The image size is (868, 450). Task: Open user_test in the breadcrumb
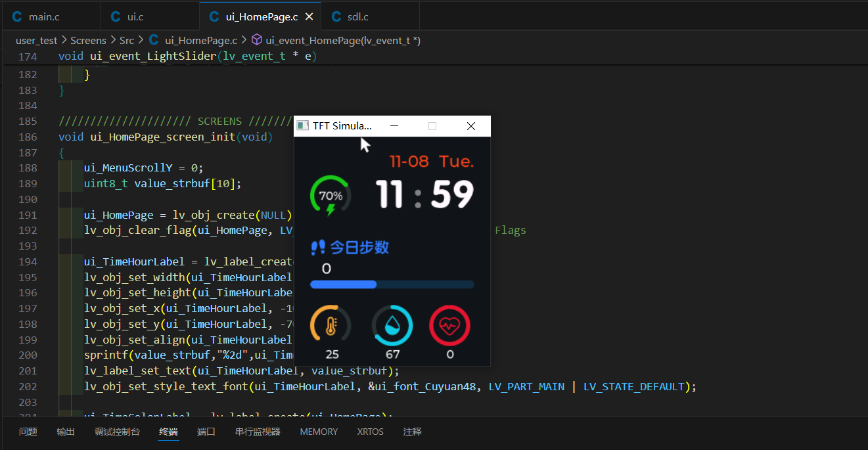(37, 40)
